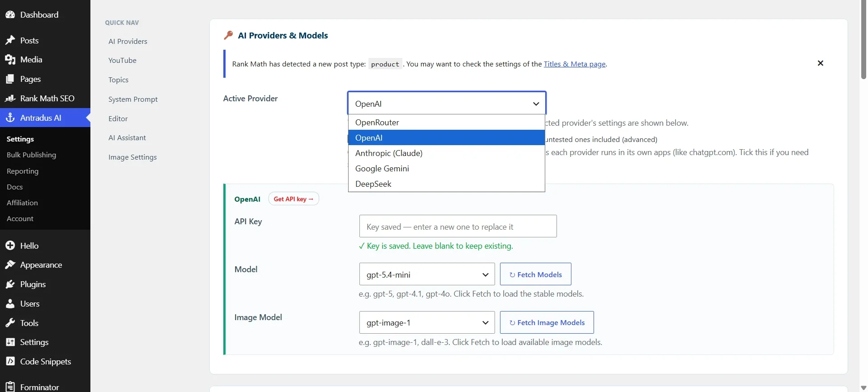Open the Reporting submenu page
The height and width of the screenshot is (392, 868).
23,171
